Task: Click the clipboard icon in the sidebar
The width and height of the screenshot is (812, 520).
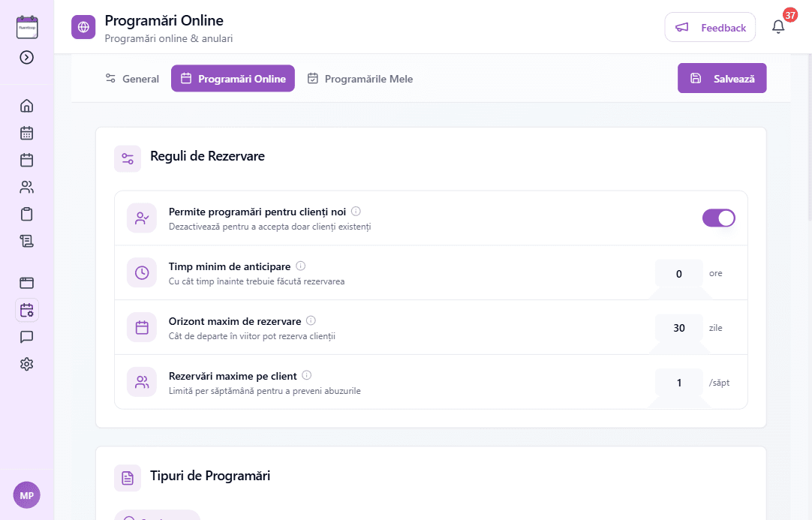Action: tap(26, 214)
